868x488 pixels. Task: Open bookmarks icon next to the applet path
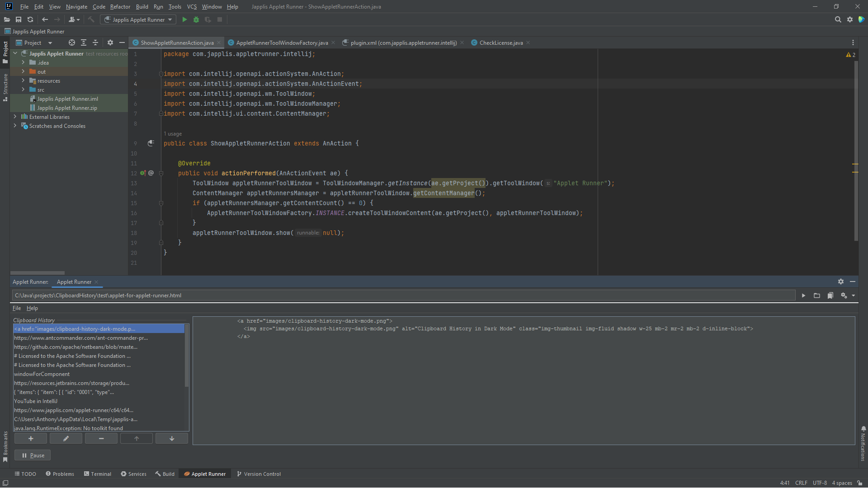(x=830, y=296)
